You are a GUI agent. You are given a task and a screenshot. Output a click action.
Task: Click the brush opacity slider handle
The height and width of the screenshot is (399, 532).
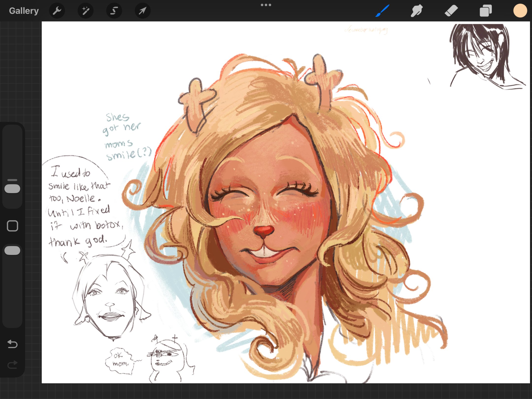click(x=12, y=250)
